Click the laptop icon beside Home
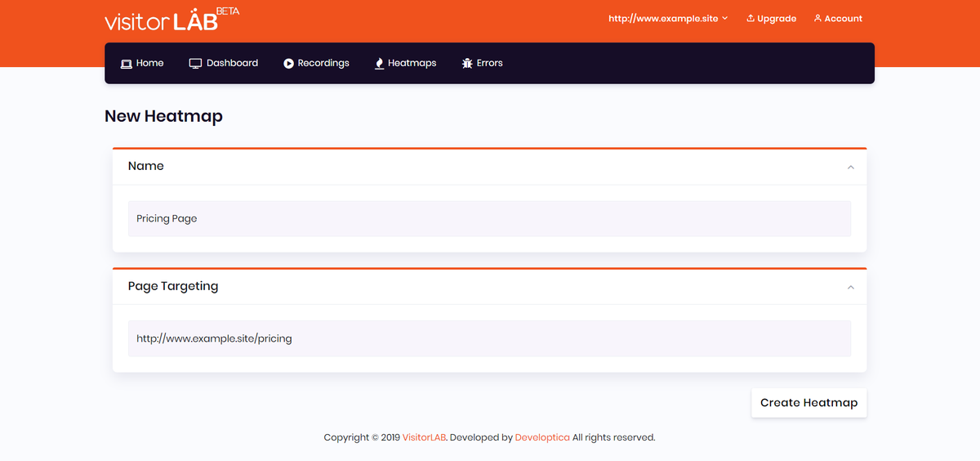 tap(127, 63)
